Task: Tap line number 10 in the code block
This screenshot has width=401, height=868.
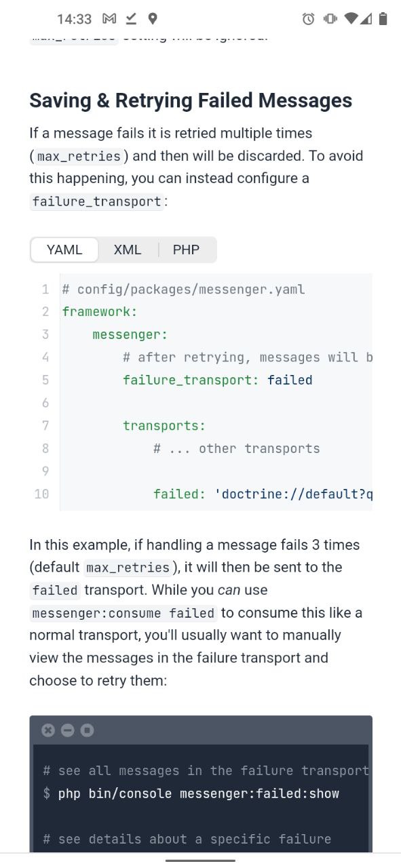Action: (41, 494)
